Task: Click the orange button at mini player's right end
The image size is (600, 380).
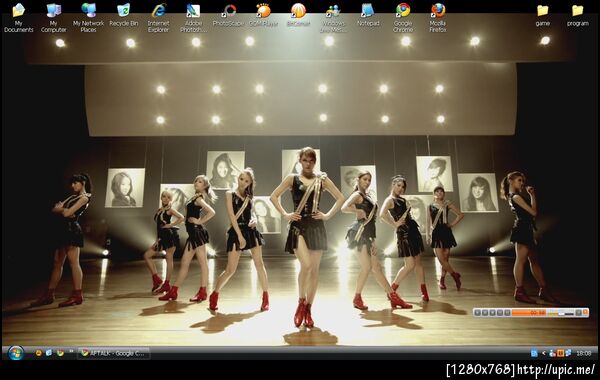Action: (585, 312)
